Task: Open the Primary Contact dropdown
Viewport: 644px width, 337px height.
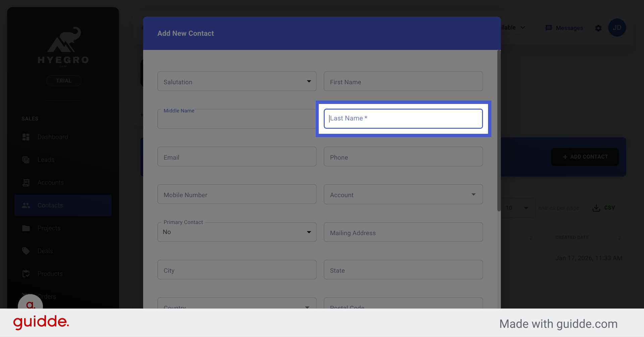Action: tap(237, 232)
